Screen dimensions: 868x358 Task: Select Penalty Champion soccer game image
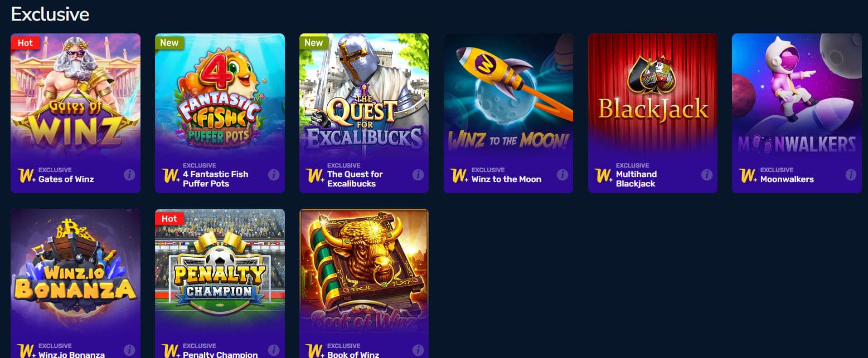click(x=220, y=272)
